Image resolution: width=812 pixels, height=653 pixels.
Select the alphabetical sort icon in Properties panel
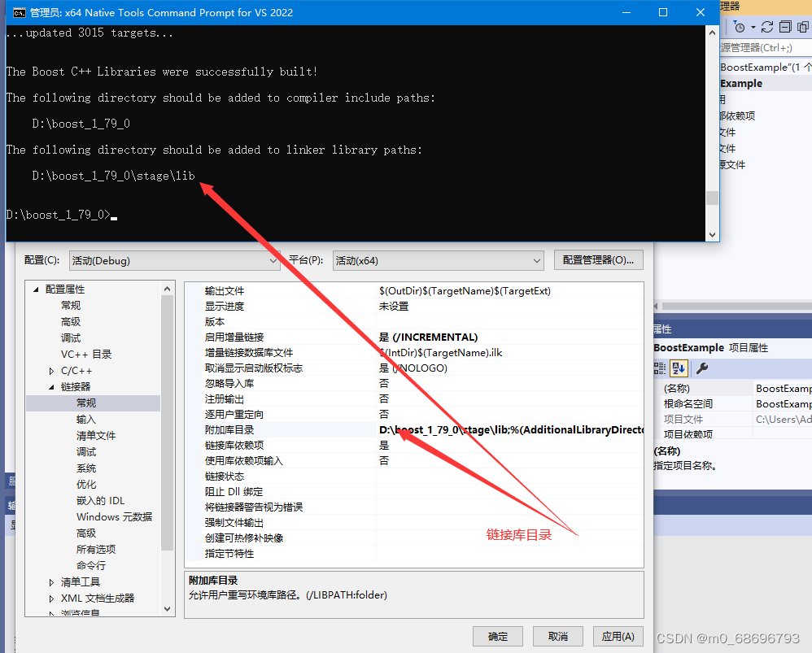click(x=679, y=368)
